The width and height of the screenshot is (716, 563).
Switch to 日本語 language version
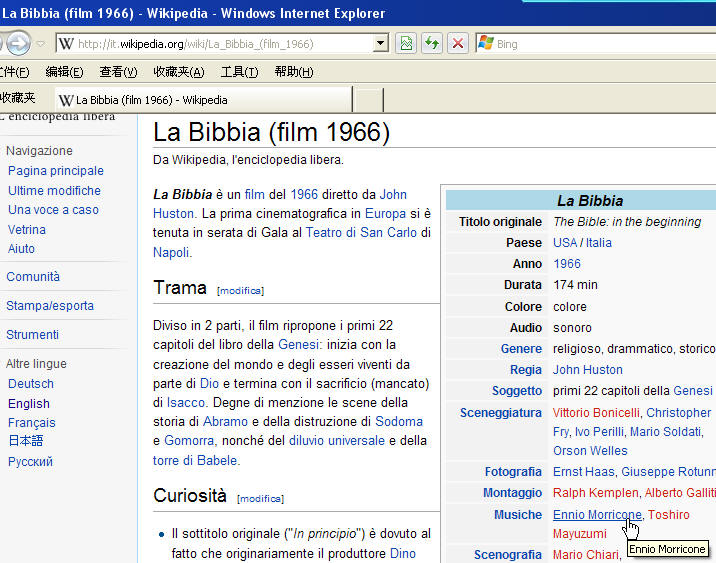click(26, 441)
